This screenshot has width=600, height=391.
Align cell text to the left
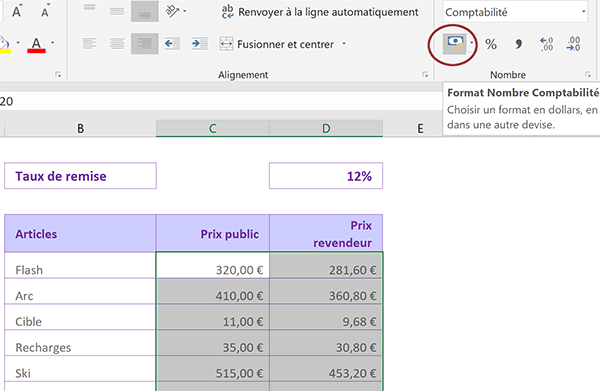(90, 44)
